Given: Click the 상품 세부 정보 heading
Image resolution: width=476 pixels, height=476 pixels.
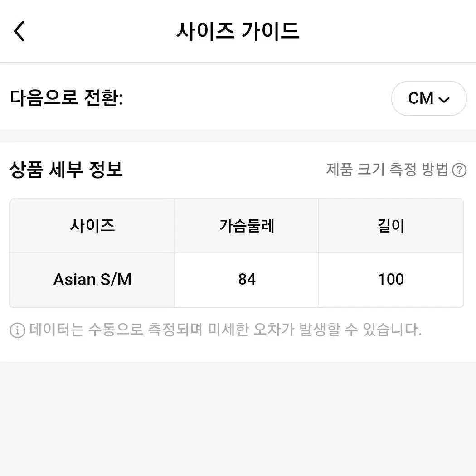Looking at the screenshot, I should [66, 170].
